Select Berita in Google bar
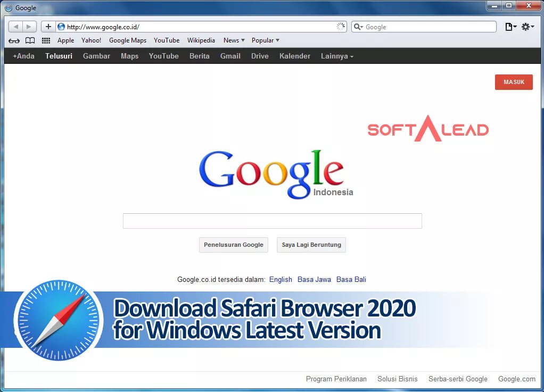Image resolution: width=544 pixels, height=392 pixels. click(200, 56)
